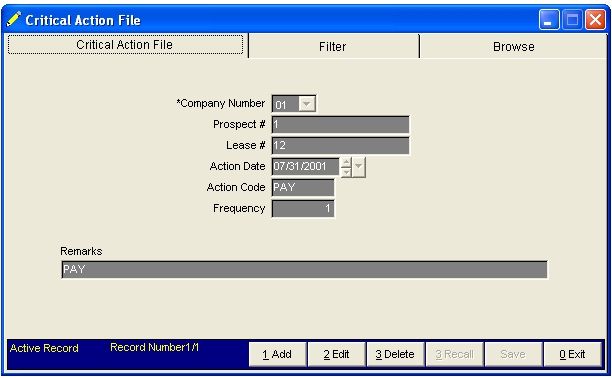Click the 1 Add button
The width and height of the screenshot is (612, 378).
(277, 354)
